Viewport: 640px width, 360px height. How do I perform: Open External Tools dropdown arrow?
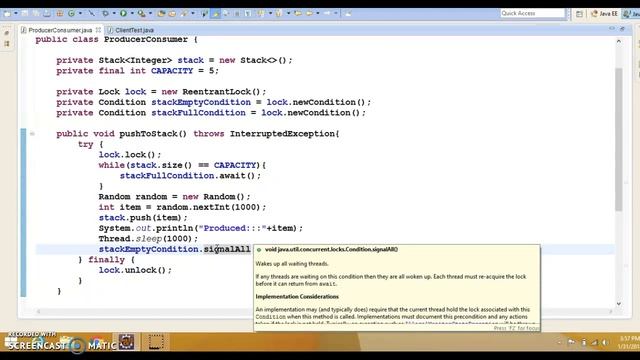[150, 13]
